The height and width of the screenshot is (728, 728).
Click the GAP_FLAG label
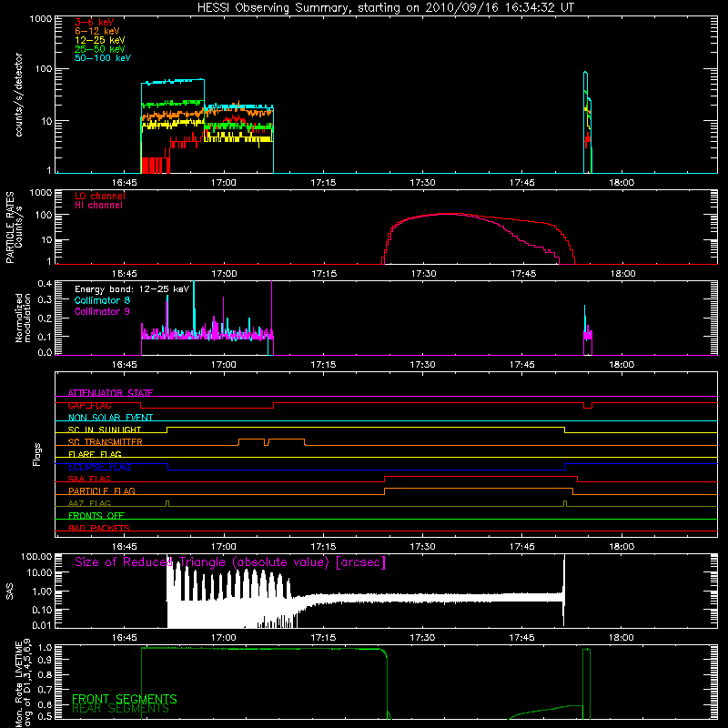(x=89, y=405)
